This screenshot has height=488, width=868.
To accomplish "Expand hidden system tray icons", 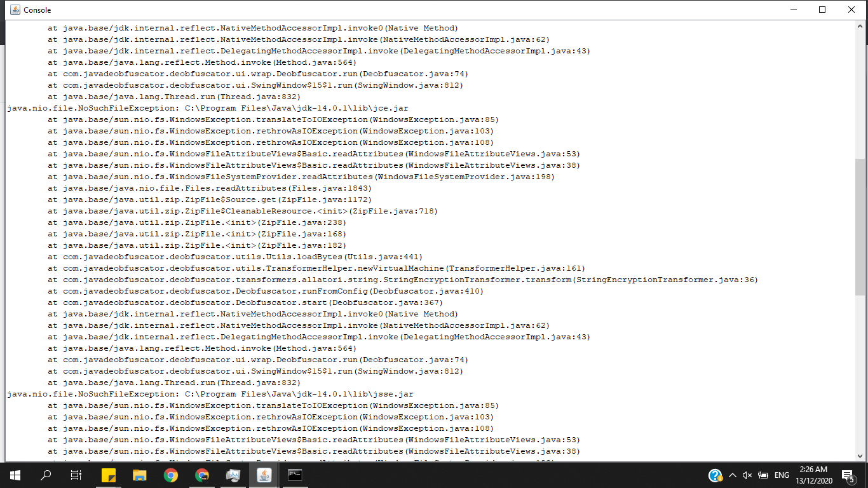I will [732, 475].
